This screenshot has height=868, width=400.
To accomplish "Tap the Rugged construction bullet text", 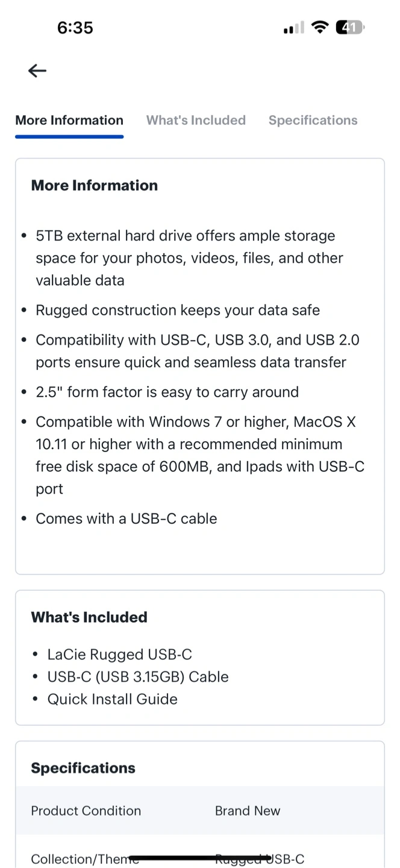I will tap(178, 310).
